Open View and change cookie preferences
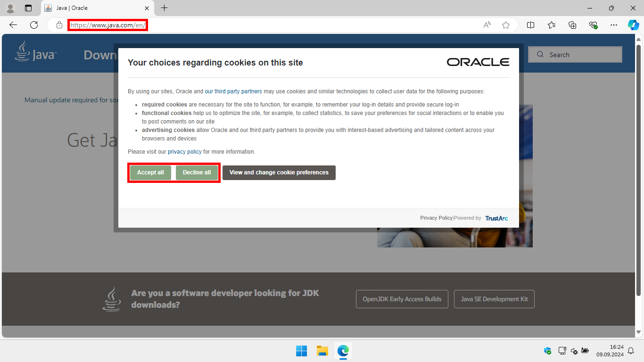 279,173
